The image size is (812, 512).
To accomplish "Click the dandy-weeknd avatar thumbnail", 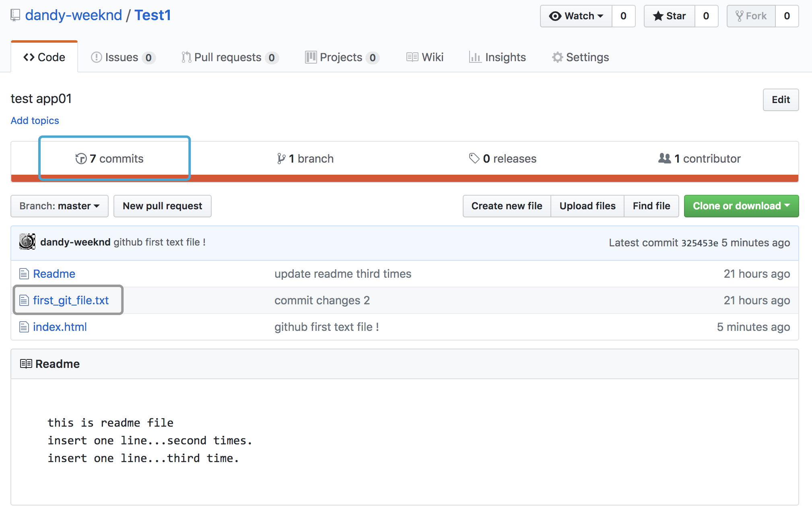I will pos(27,242).
